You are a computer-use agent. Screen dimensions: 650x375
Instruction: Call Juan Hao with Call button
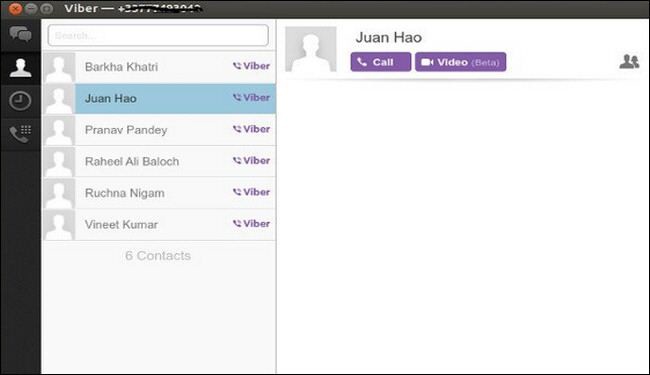381,62
